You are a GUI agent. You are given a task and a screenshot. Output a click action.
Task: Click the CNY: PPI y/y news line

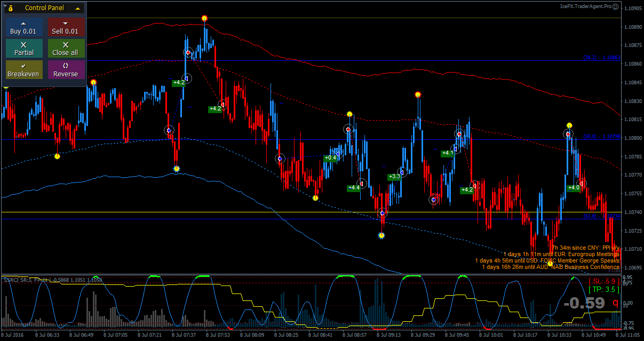585,248
